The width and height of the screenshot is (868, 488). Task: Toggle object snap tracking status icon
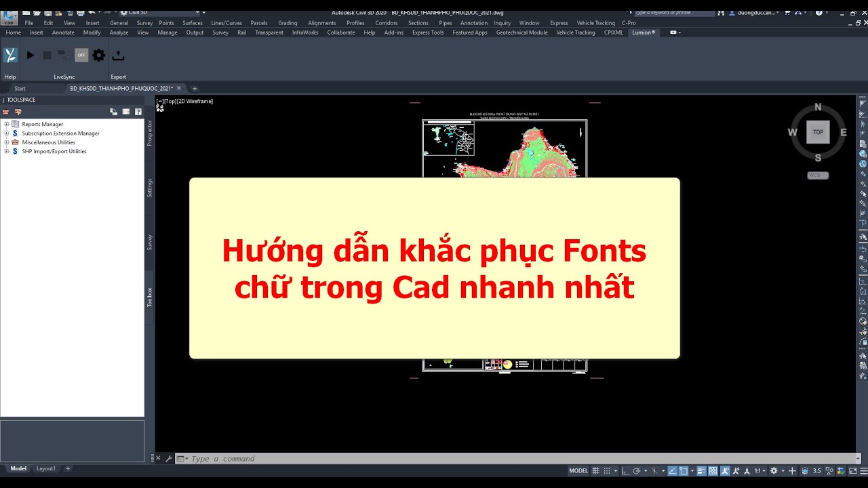[672, 470]
